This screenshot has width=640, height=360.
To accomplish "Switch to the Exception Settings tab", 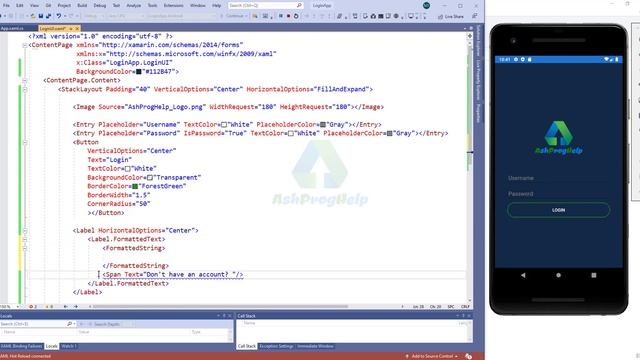I will (x=276, y=346).
